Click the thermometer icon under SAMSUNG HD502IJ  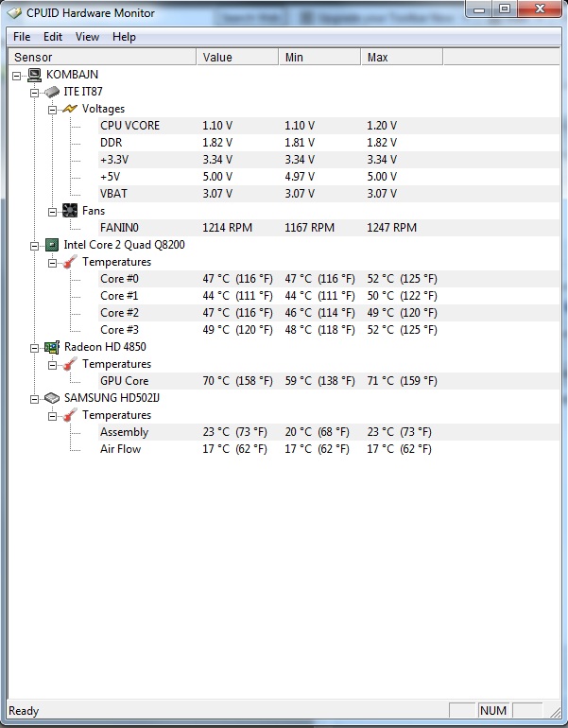(x=70, y=415)
